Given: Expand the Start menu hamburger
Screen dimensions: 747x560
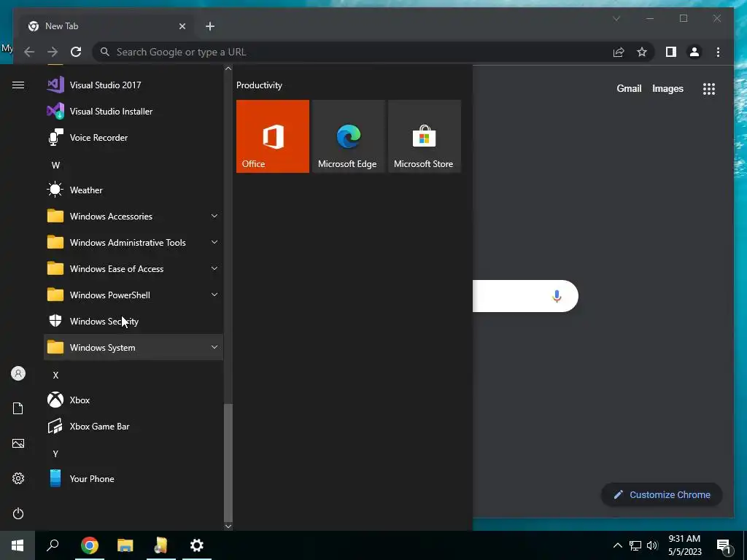Looking at the screenshot, I should (18, 85).
